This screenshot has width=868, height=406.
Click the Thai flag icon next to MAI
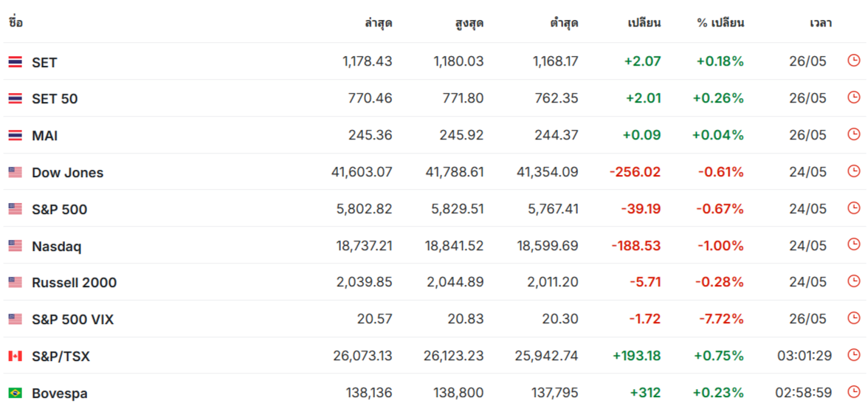pos(15,135)
